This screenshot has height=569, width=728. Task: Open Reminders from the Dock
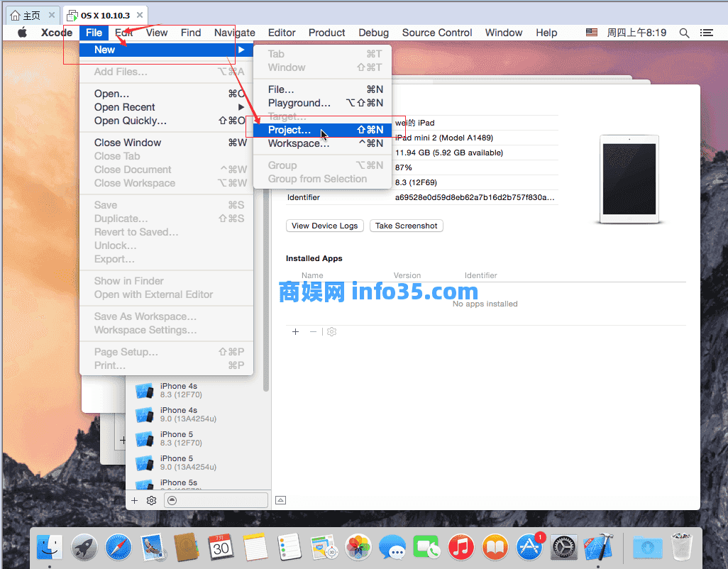(289, 547)
